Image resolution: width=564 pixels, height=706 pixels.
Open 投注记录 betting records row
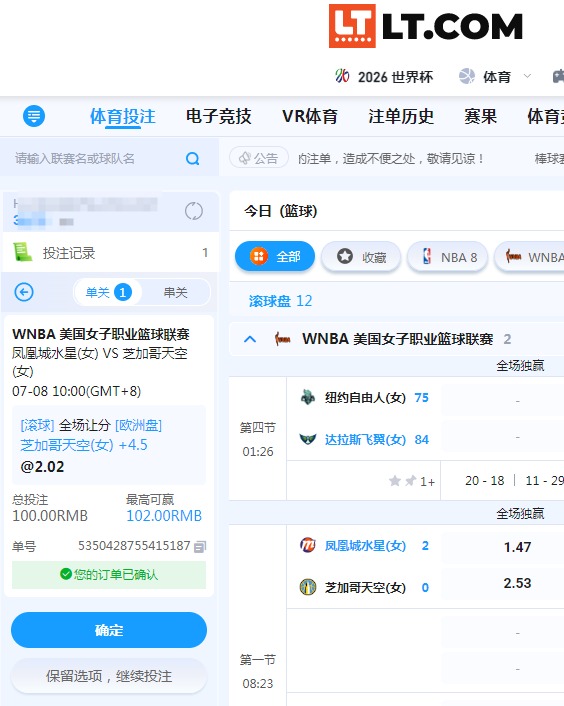click(111, 253)
